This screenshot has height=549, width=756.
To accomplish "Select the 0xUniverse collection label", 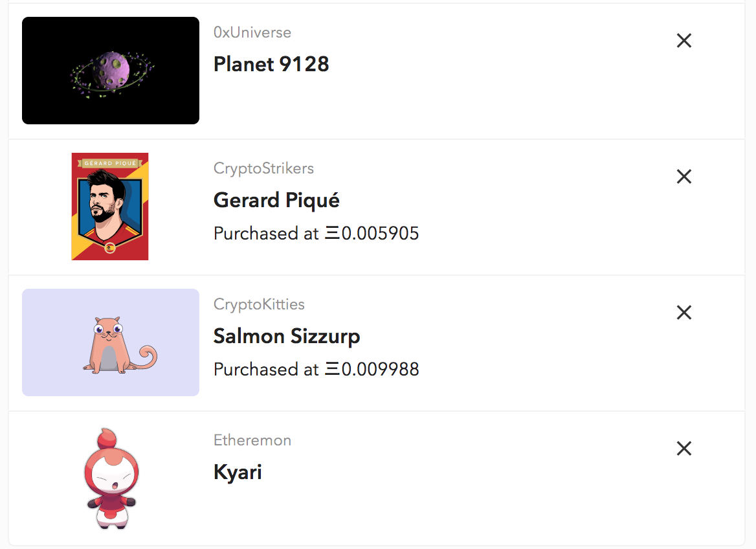I will tap(252, 32).
